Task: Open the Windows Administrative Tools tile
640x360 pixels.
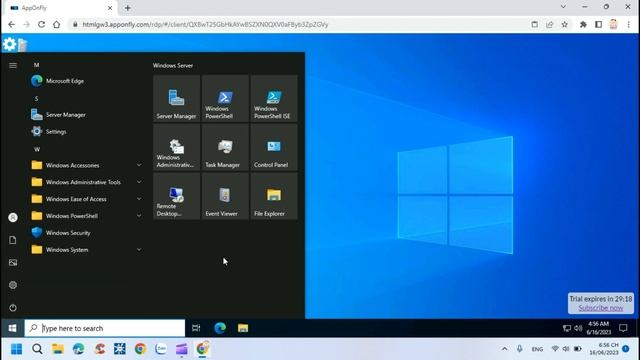Action: pos(176,147)
